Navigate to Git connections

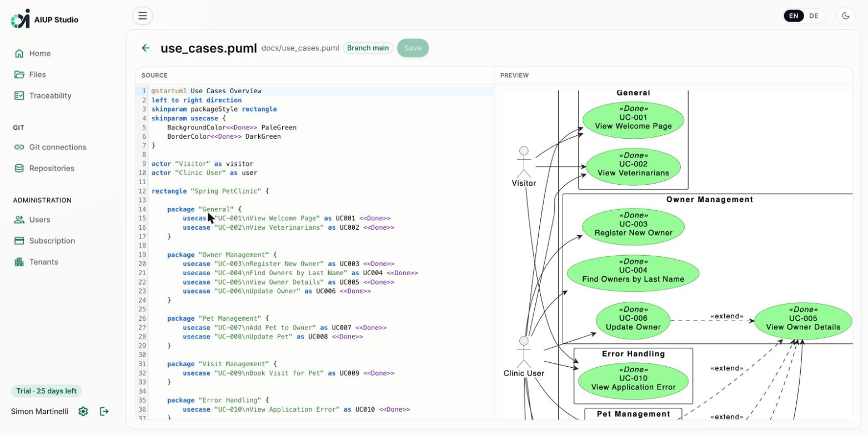[x=58, y=147]
